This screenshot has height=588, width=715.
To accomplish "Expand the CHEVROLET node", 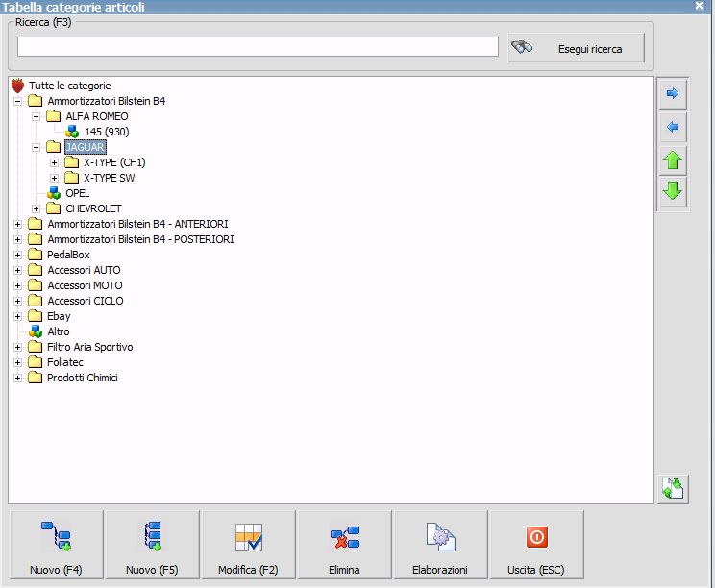I will coord(36,208).
